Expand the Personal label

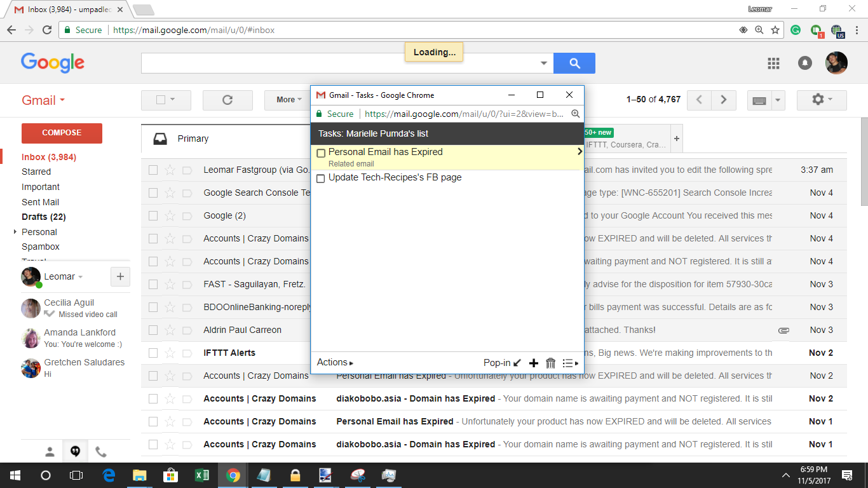pos(15,232)
